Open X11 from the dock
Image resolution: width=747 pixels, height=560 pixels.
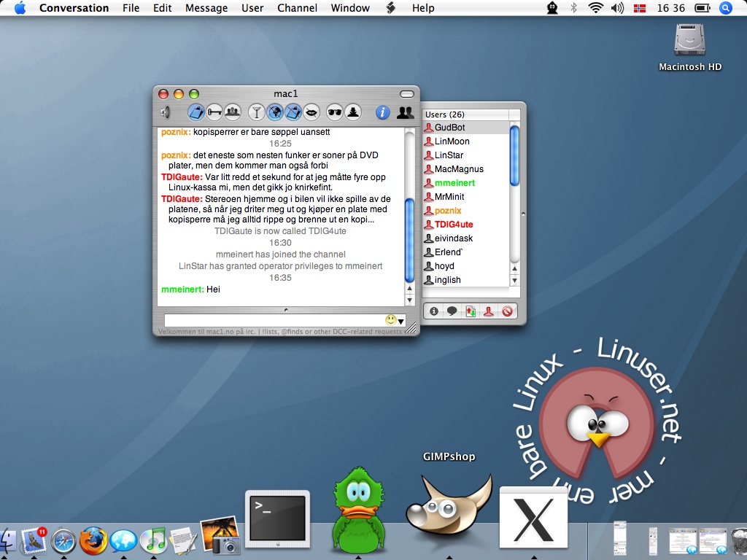point(533,518)
